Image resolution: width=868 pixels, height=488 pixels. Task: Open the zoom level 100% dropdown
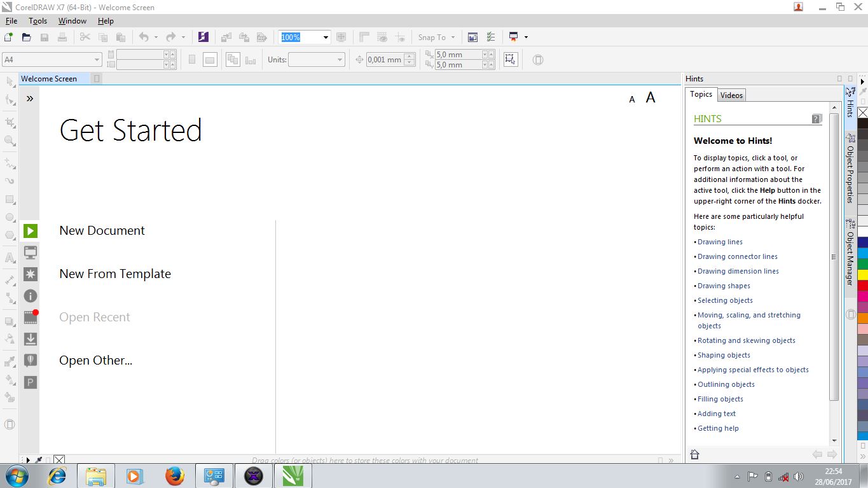click(326, 38)
